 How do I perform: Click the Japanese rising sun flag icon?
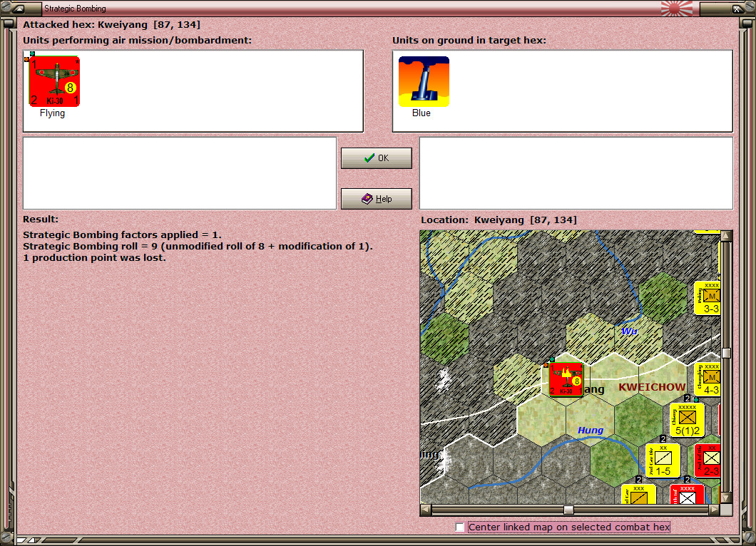(x=676, y=8)
